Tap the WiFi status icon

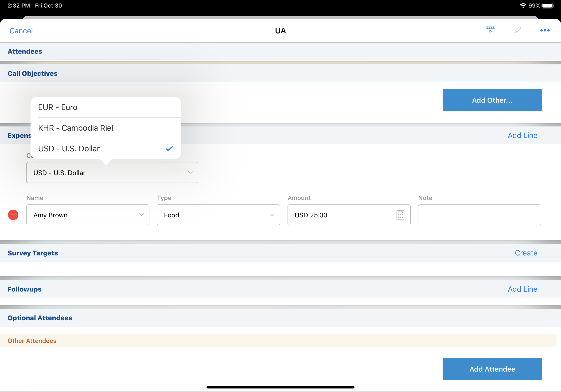[523, 5]
